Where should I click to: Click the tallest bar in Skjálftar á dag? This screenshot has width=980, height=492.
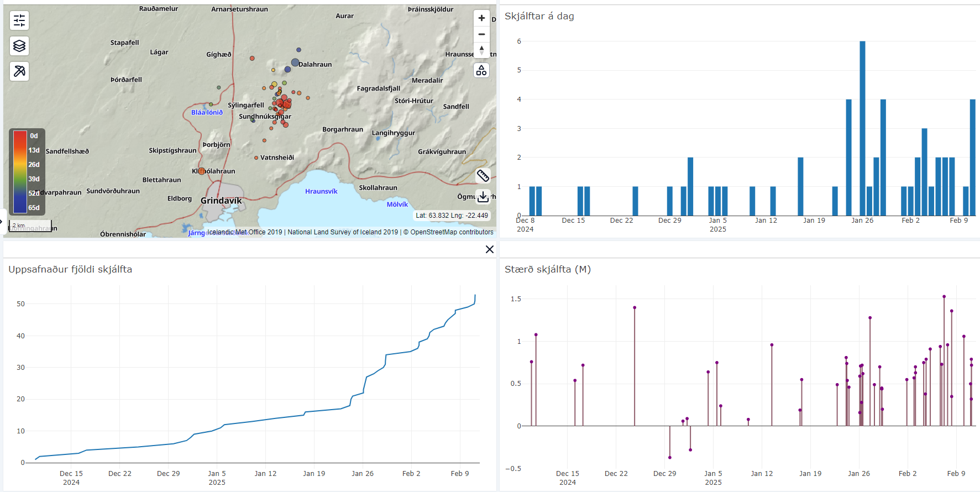click(862, 128)
